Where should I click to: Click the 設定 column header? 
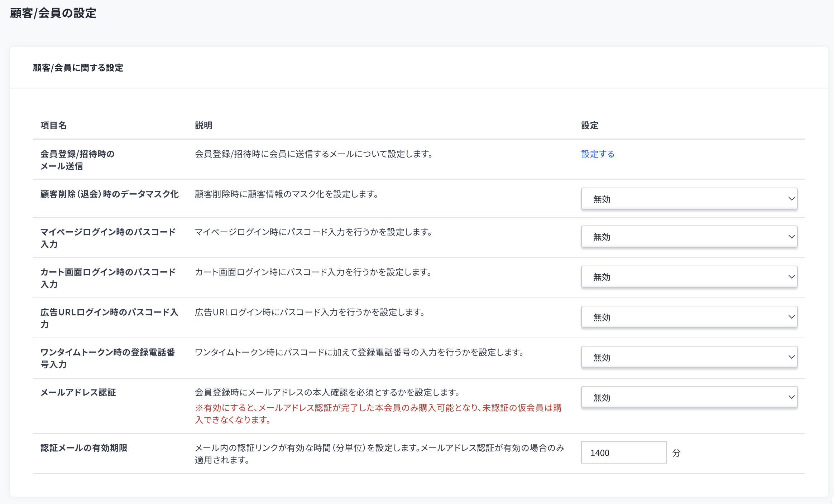(x=590, y=125)
